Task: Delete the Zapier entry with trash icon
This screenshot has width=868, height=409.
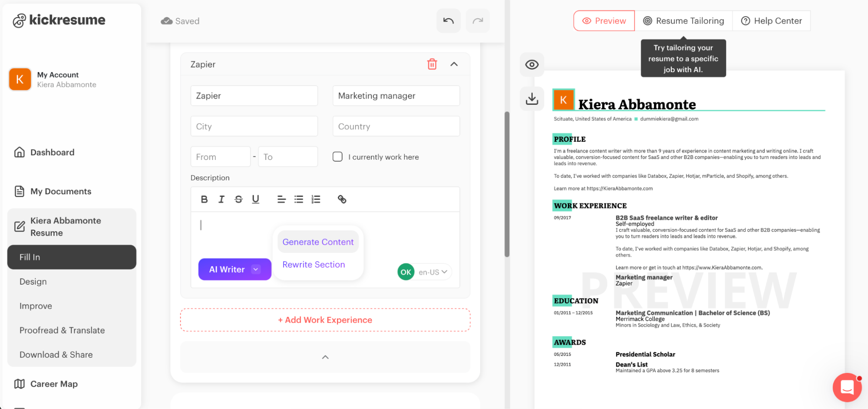Action: [432, 64]
